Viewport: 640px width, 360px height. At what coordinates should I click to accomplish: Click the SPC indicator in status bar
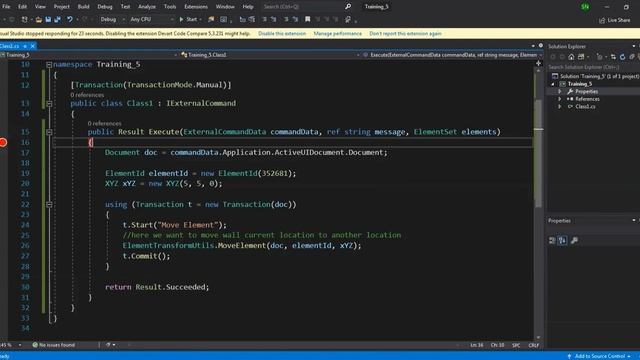(x=516, y=345)
